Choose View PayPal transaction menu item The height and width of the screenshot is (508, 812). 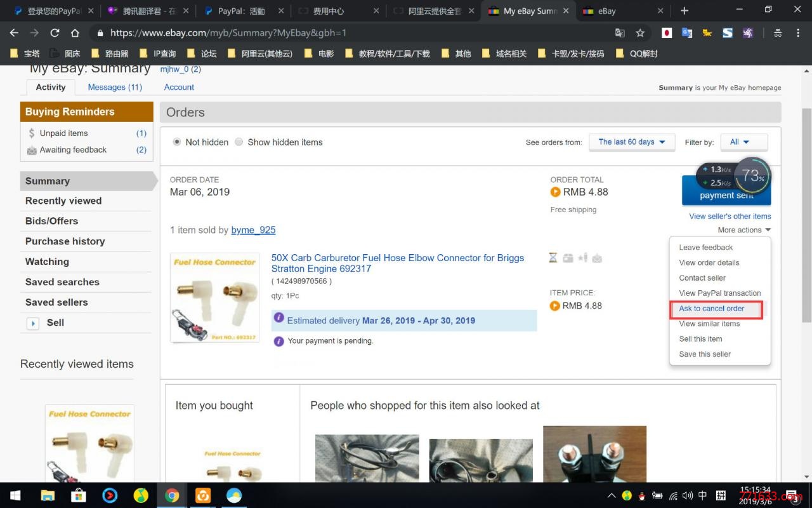point(720,293)
